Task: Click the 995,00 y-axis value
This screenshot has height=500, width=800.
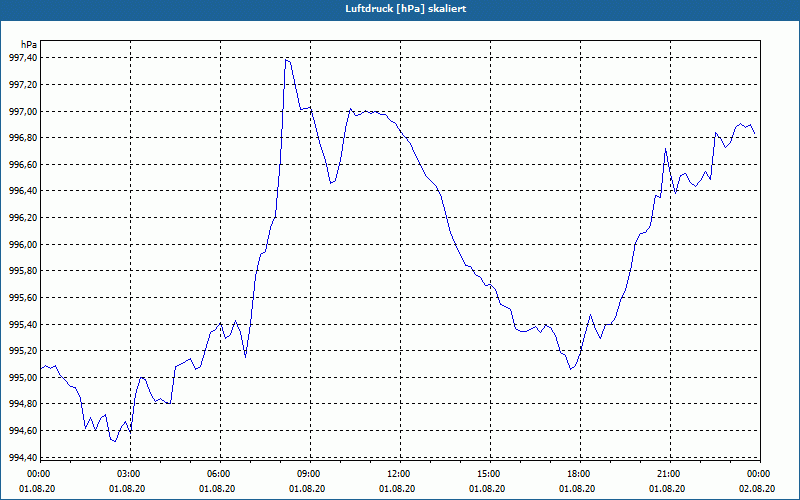Action: click(x=23, y=378)
